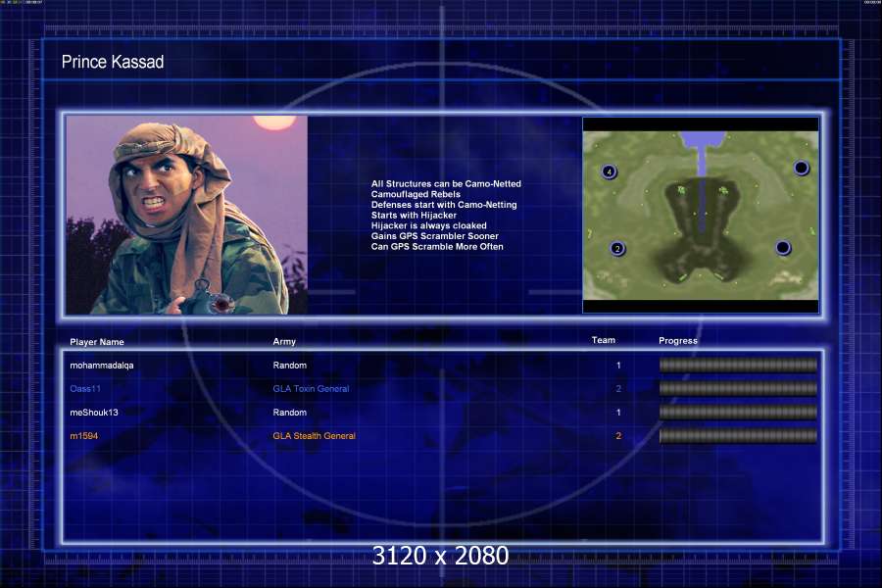This screenshot has height=588, width=882.
Task: Select player name meShouk13
Action: 94,413
